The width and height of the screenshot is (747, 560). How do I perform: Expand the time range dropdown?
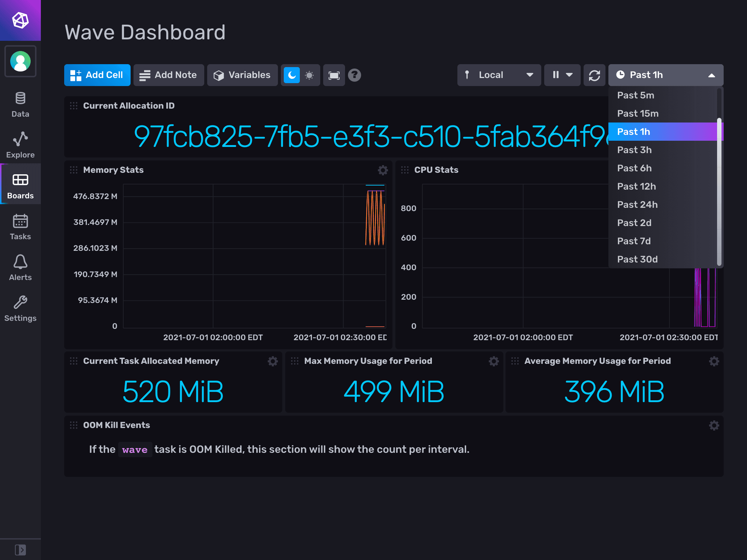tap(665, 75)
